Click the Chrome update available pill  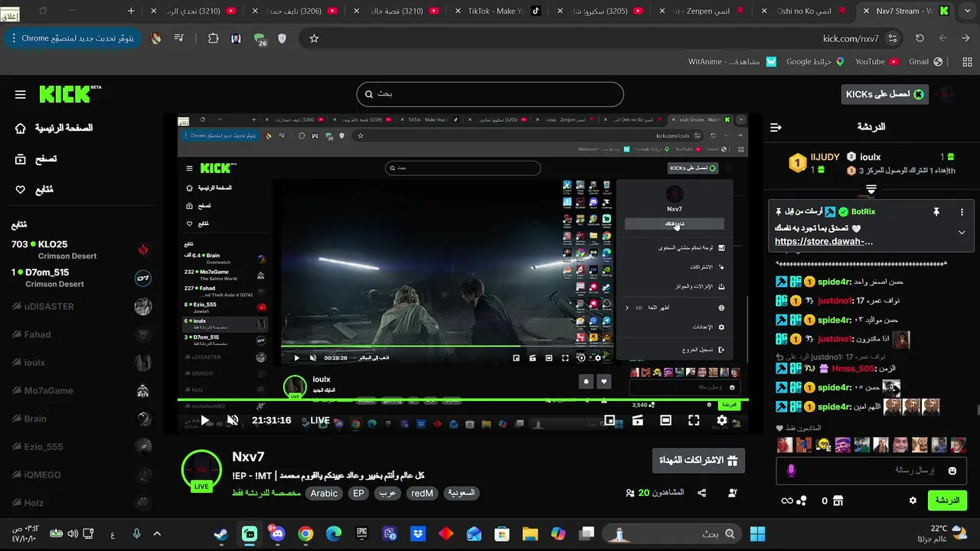click(73, 38)
